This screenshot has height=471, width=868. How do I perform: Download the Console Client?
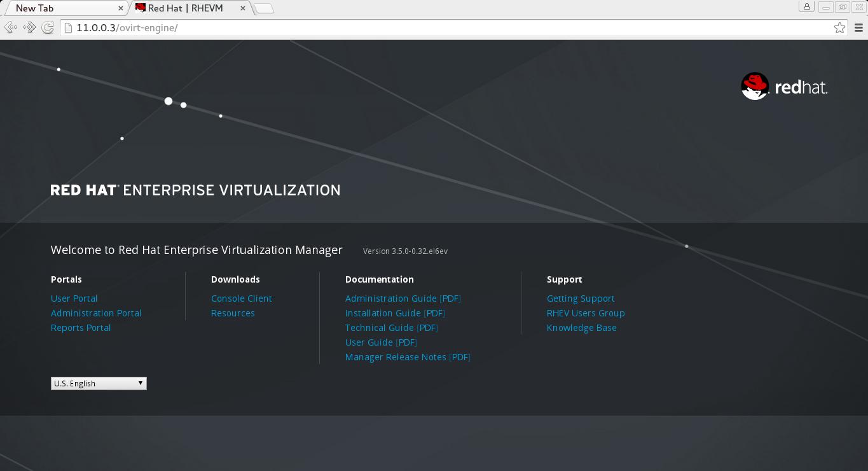242,299
